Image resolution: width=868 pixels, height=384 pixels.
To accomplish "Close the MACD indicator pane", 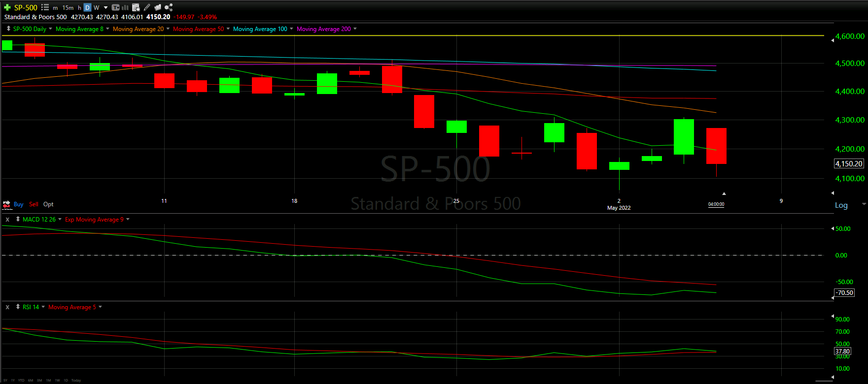I will pyautogui.click(x=7, y=220).
